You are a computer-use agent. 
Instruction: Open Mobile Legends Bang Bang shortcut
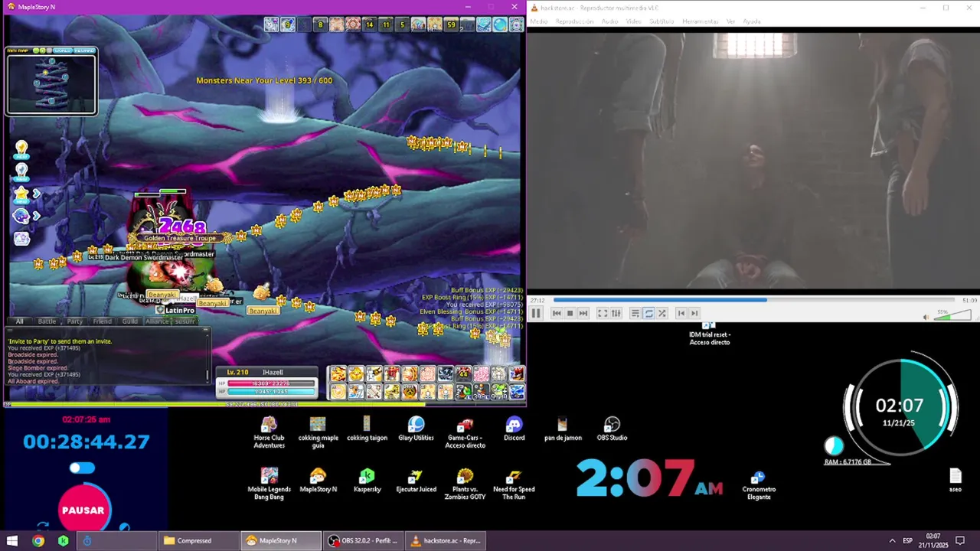(x=269, y=484)
